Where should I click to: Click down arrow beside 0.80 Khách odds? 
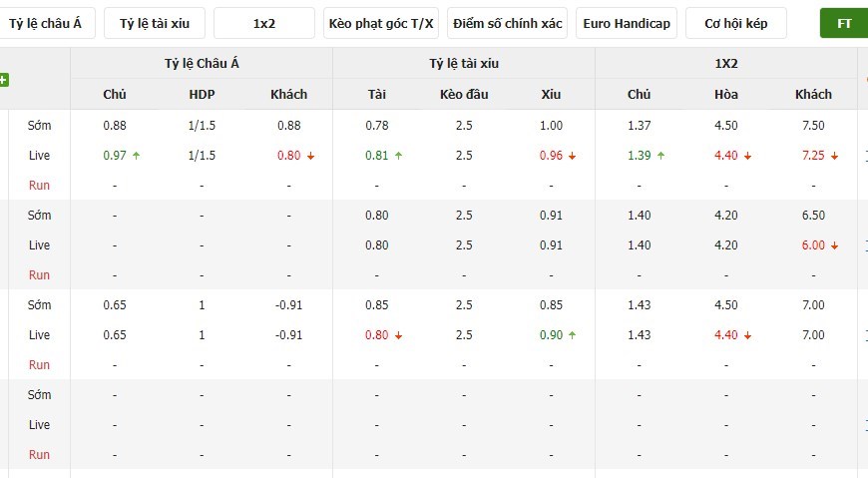(310, 157)
